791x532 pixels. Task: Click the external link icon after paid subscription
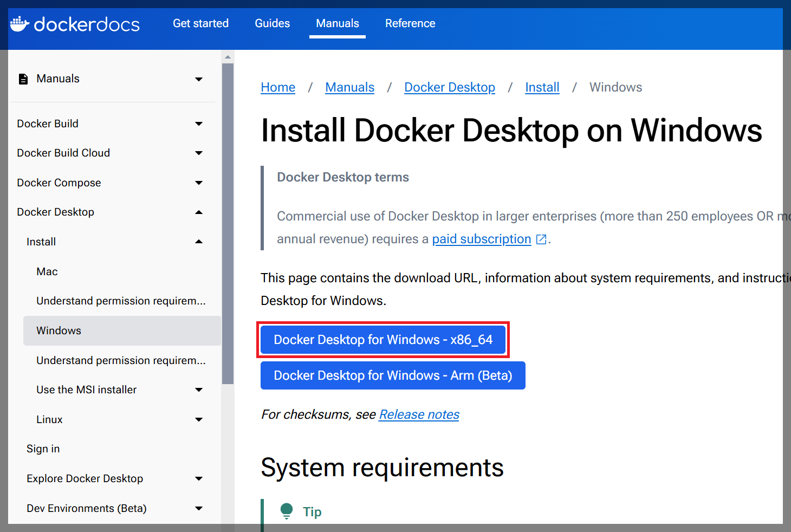coord(541,239)
